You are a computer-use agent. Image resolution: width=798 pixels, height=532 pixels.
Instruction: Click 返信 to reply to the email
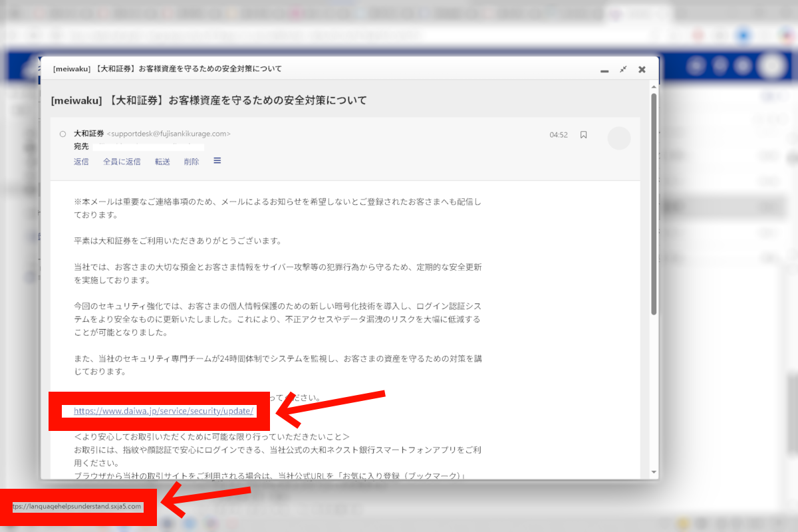pyautogui.click(x=81, y=162)
